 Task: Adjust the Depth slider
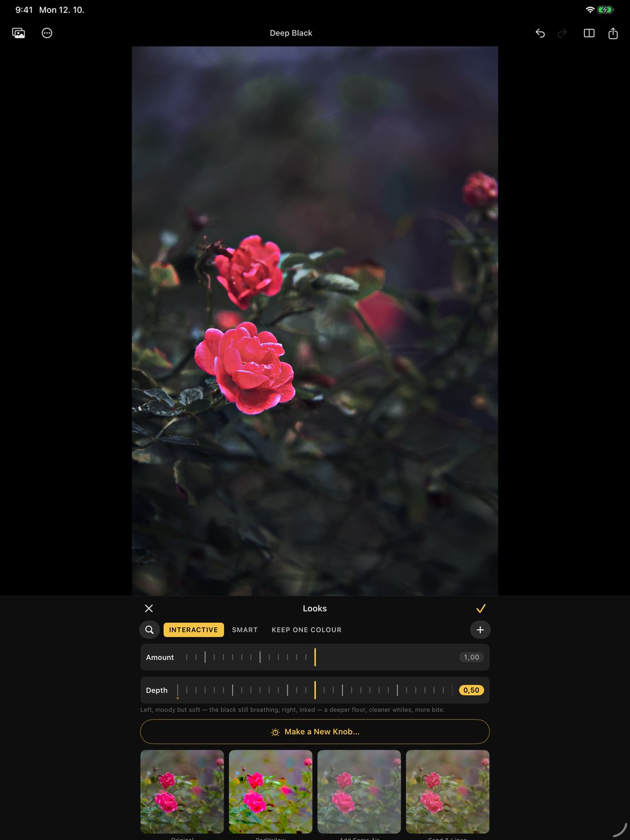click(x=315, y=690)
